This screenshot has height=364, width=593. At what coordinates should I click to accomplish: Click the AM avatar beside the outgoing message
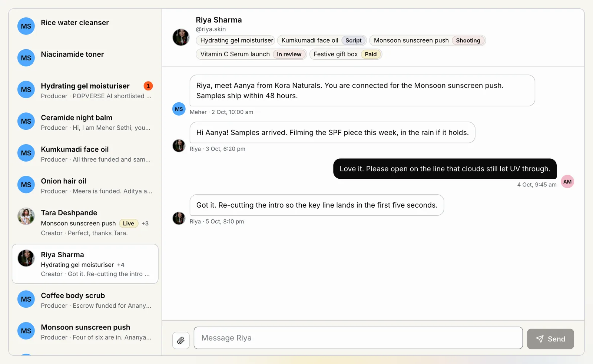click(x=567, y=182)
